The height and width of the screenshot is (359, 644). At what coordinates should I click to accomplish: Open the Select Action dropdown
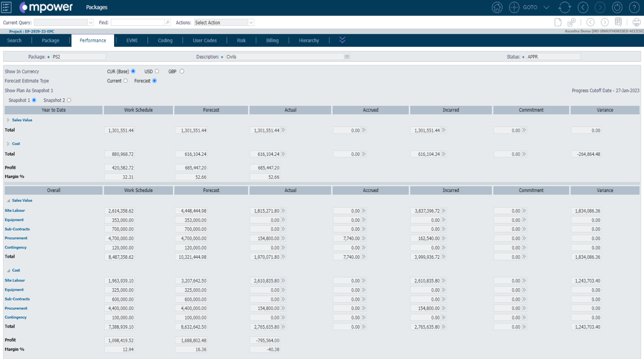[x=224, y=22]
